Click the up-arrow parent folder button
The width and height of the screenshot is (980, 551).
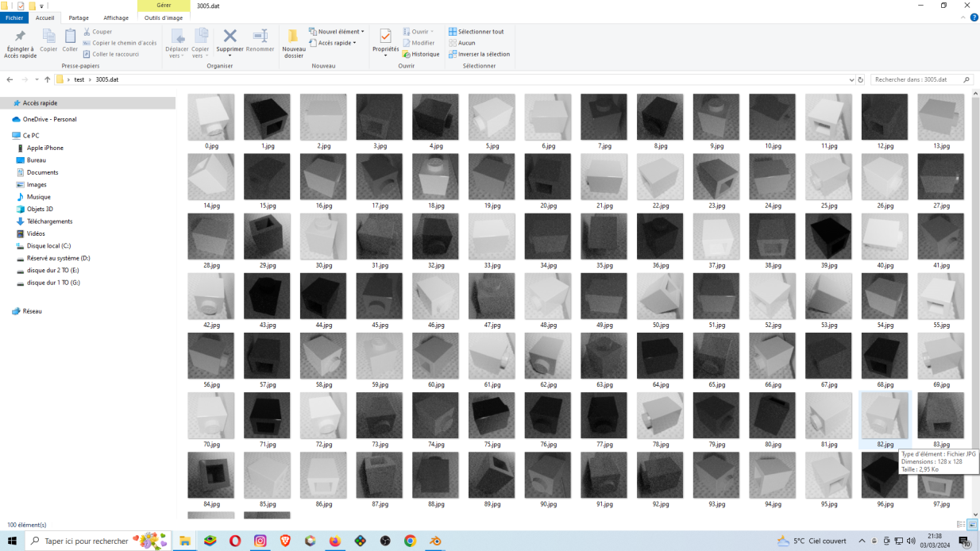(48, 79)
